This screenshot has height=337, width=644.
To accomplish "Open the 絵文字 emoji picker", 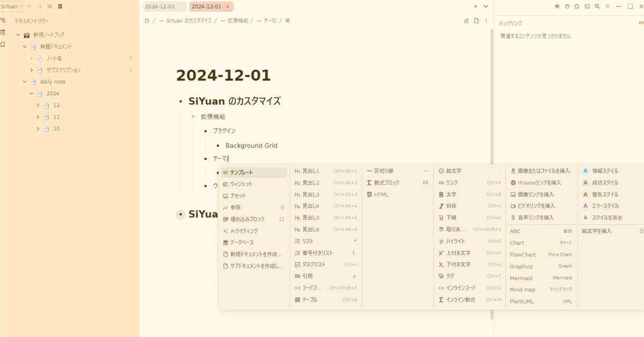I will [x=470, y=171].
